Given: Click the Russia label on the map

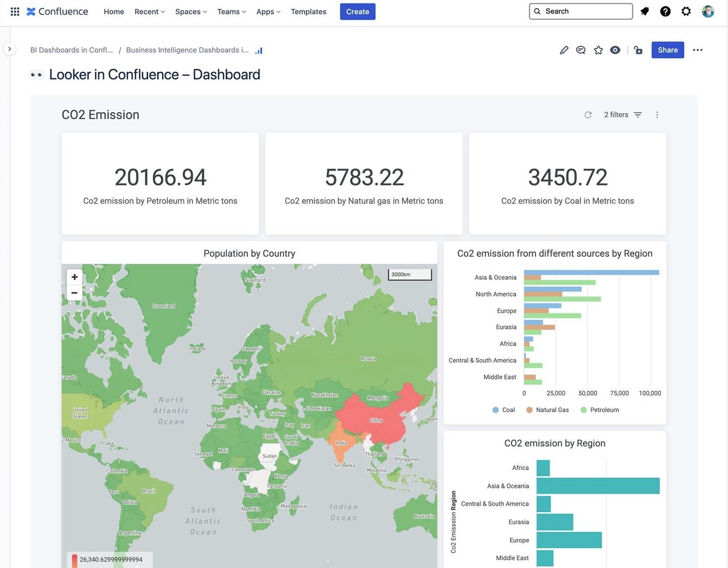Looking at the screenshot, I should point(368,359).
